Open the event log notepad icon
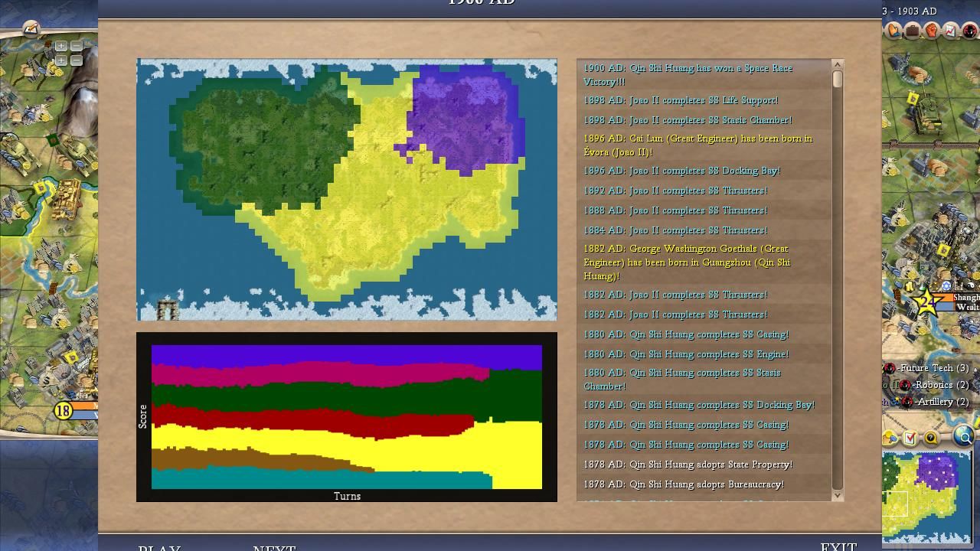980x551 pixels. (31, 29)
